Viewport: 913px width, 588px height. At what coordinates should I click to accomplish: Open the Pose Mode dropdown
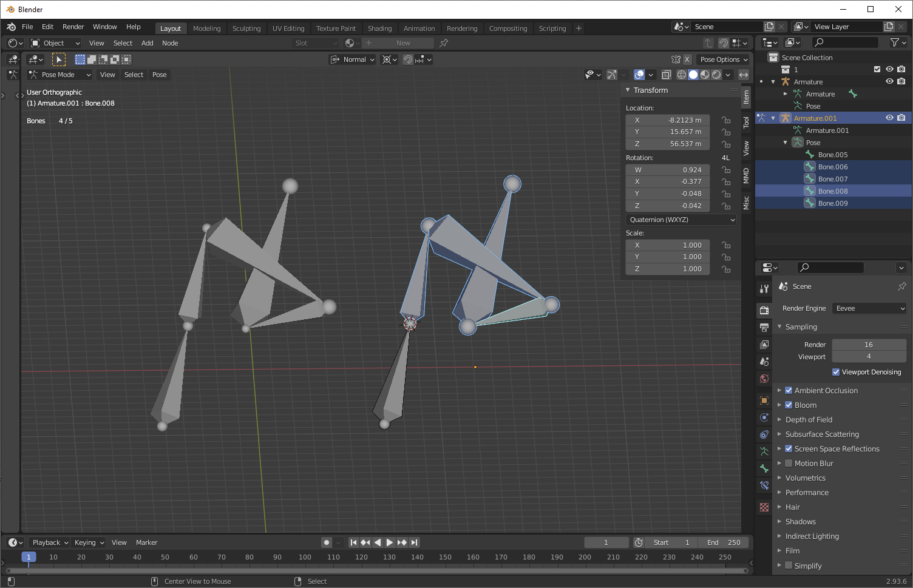pos(59,75)
